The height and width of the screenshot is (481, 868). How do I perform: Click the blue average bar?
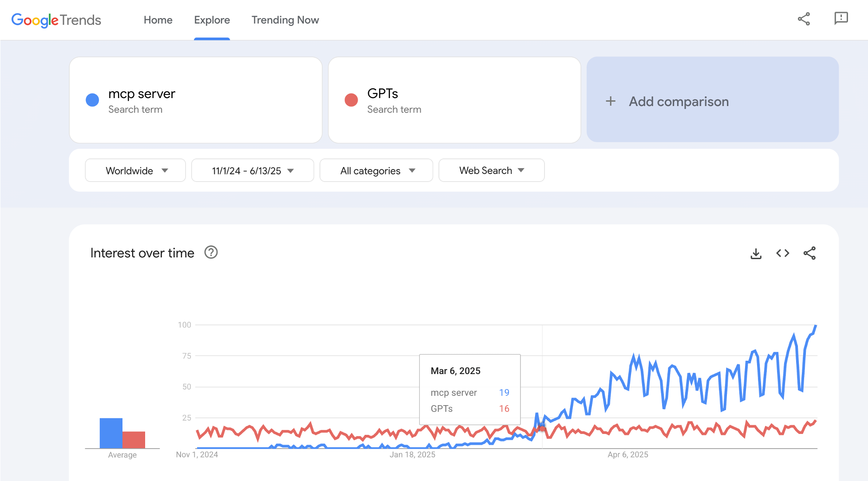point(111,433)
